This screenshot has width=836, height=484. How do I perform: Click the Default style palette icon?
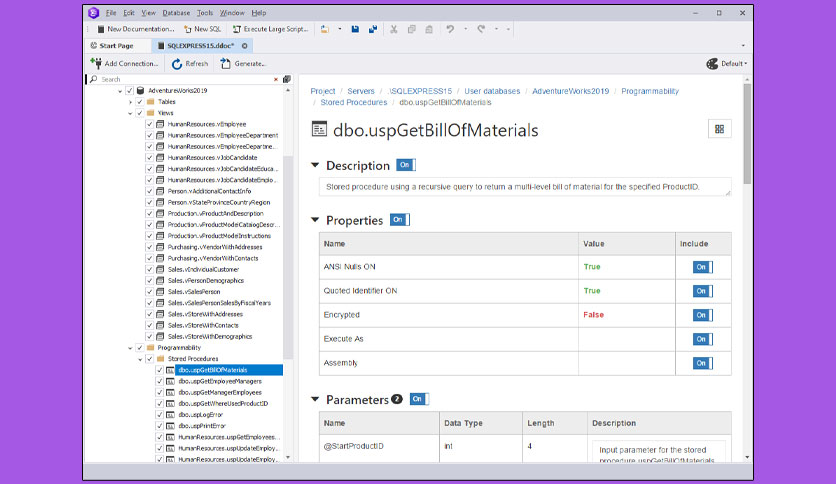point(712,64)
